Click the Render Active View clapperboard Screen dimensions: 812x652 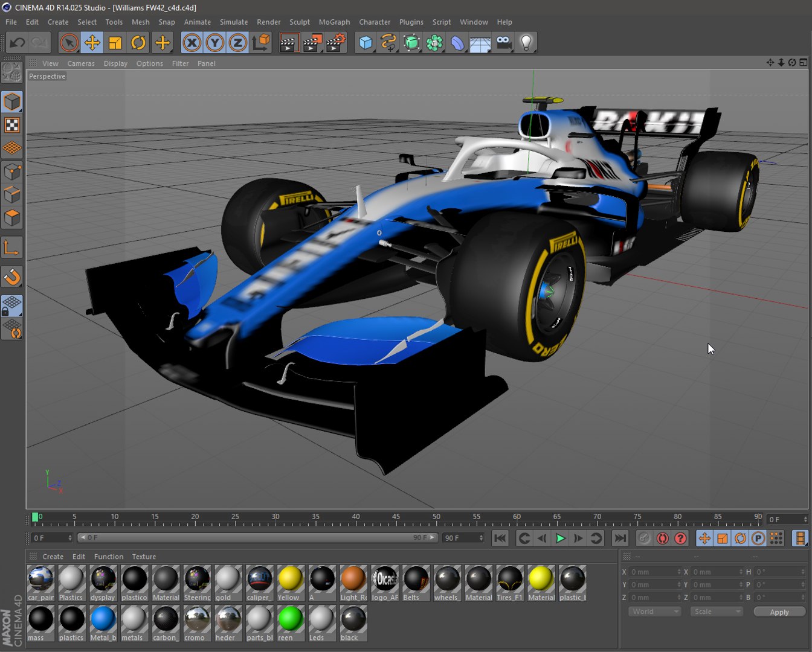point(289,43)
